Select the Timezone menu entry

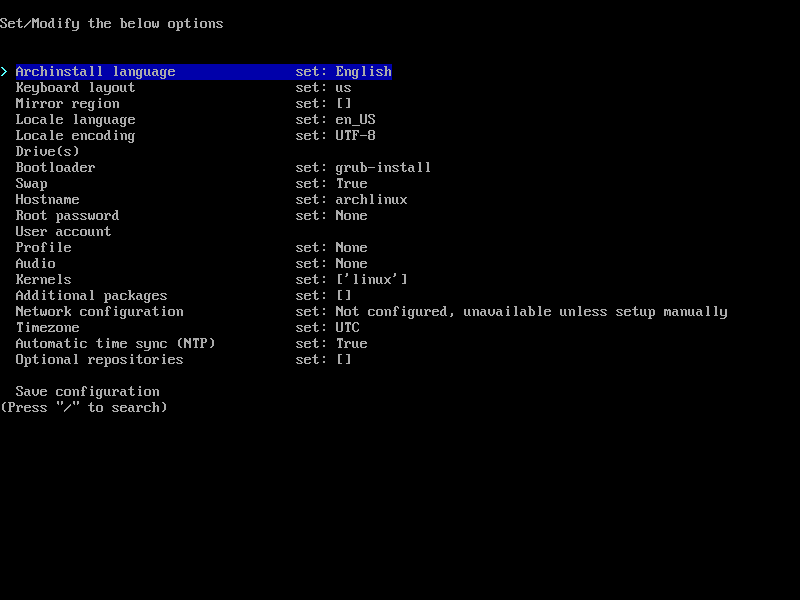pos(47,328)
